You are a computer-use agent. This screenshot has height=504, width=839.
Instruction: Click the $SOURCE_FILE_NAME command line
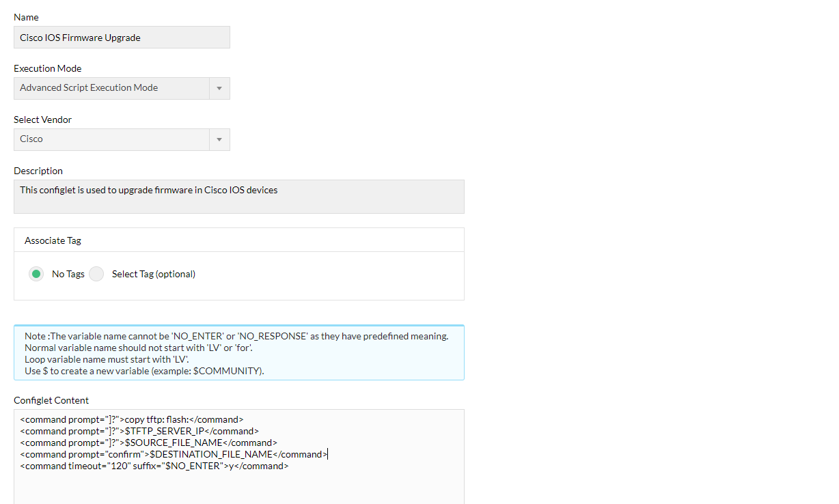(x=149, y=443)
